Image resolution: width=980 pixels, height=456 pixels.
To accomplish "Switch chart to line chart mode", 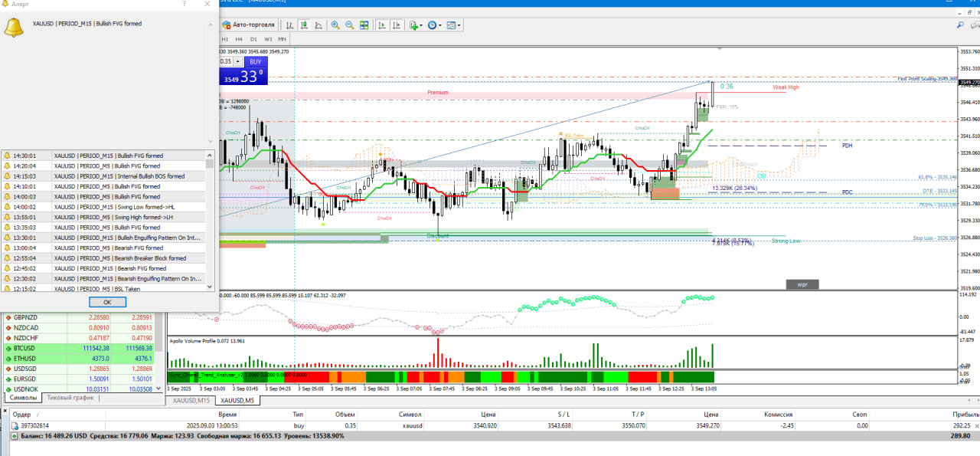I will 317,25.
